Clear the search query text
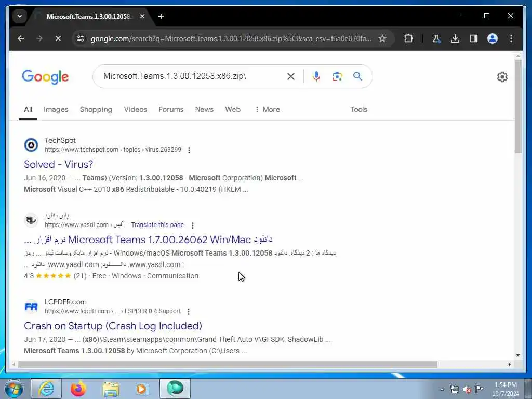 [x=291, y=76]
